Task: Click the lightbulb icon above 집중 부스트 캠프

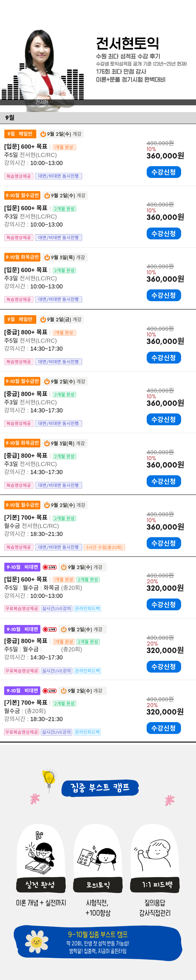Action: point(49,780)
